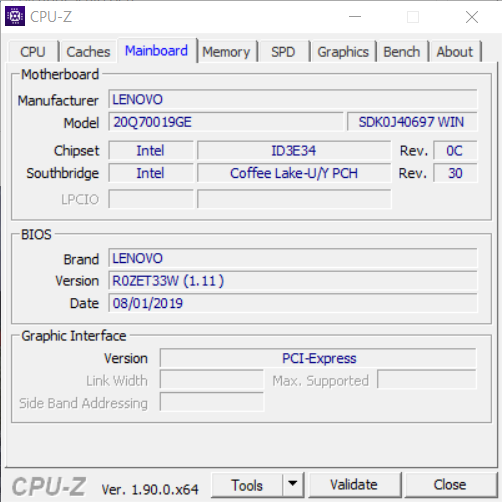502x502 pixels.
Task: Click the Southbridge Coffee Lake-U/Y PCH field
Action: click(294, 173)
